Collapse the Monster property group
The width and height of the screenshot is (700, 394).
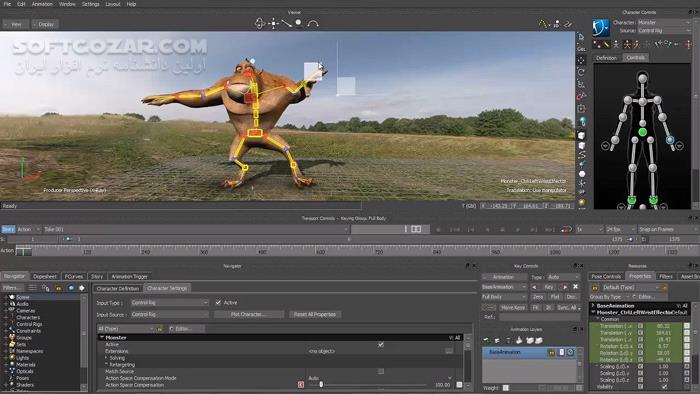click(x=102, y=338)
